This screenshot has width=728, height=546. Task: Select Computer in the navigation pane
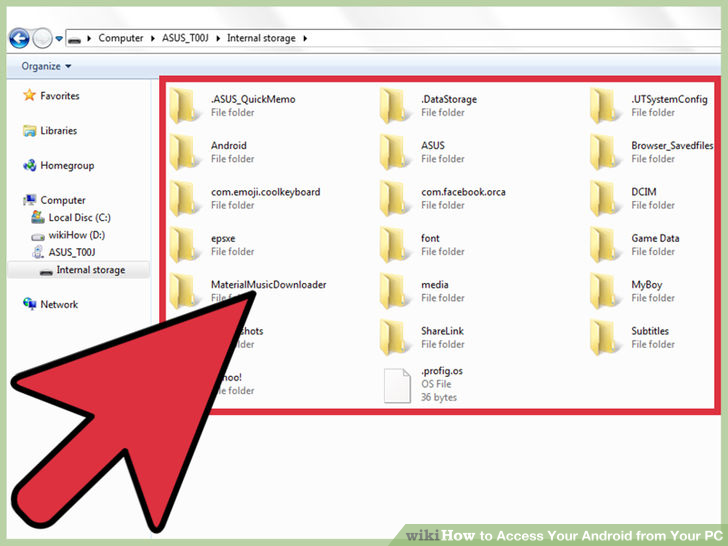63,200
